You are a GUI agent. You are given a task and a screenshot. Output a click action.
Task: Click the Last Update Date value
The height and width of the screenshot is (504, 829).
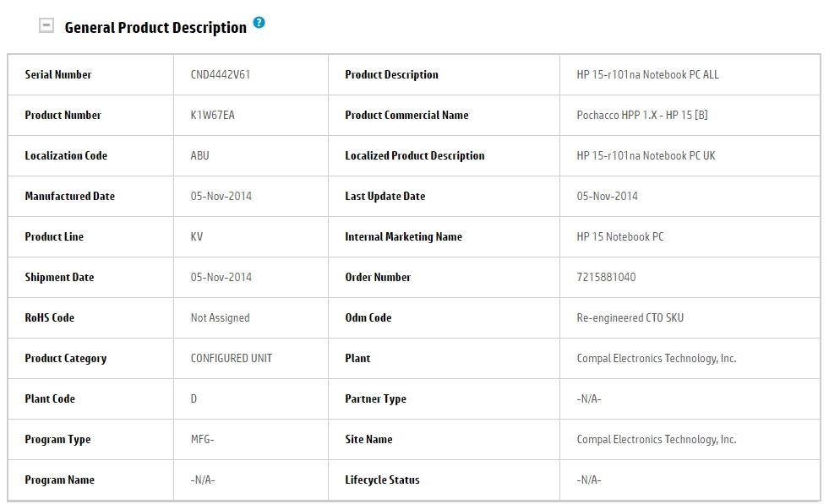click(608, 196)
